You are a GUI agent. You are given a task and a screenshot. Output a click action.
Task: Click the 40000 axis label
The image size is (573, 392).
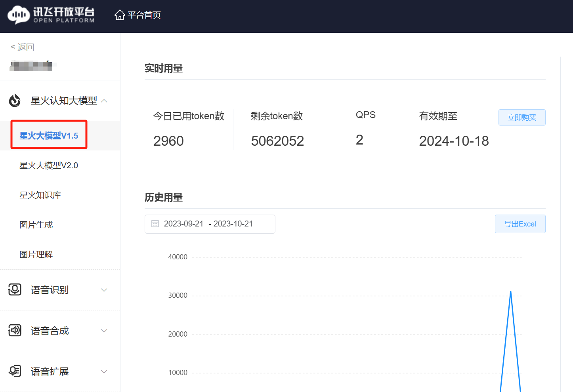[x=178, y=257]
